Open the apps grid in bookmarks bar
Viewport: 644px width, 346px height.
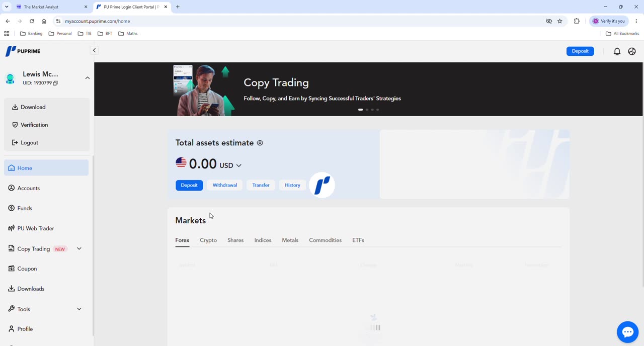[7, 34]
